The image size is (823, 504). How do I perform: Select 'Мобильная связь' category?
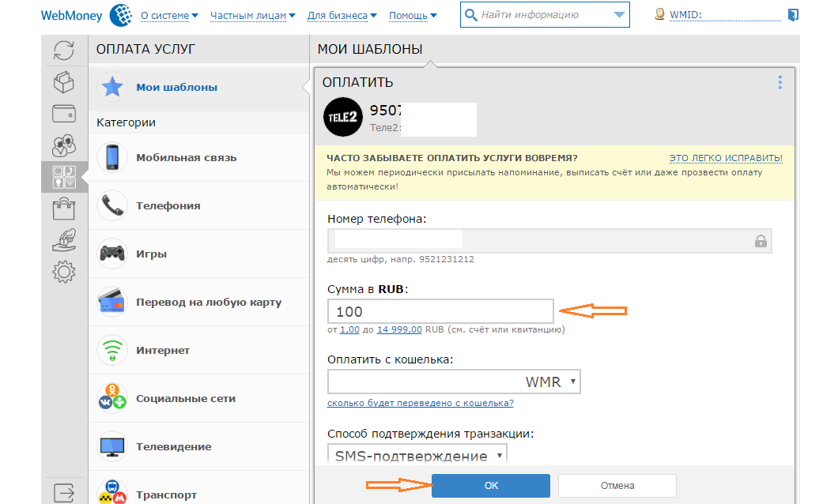tap(186, 158)
